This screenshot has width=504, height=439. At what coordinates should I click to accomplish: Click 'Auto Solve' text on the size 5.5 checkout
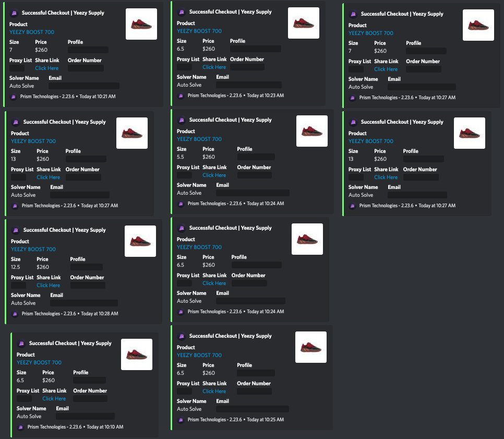click(189, 193)
